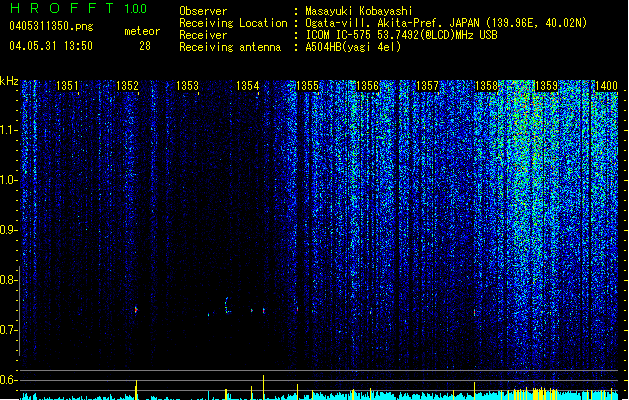Click the 1352 time marker
629x400 pixels.
pos(127,86)
